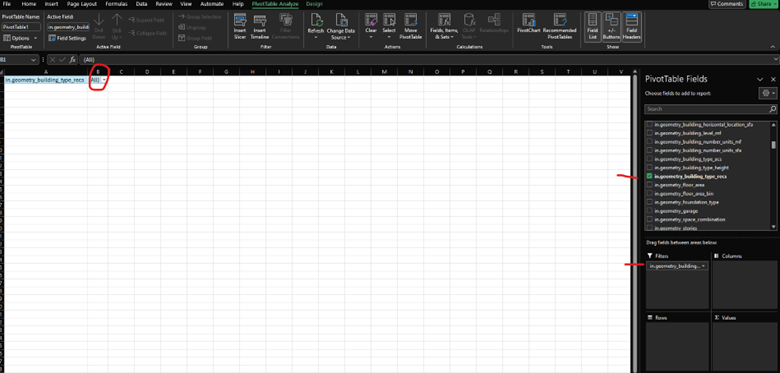Open the Name Box dropdown
Image resolution: width=780 pixels, height=373 pixels.
coord(33,60)
